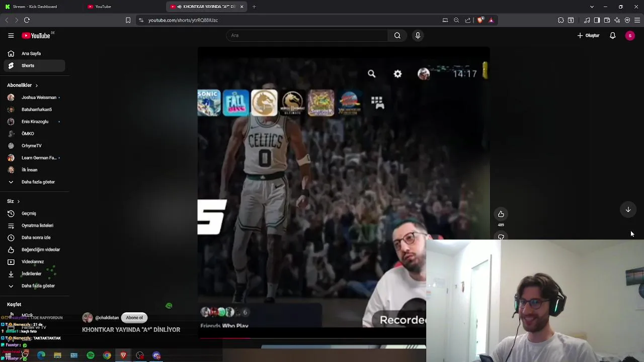644x362 pixels.
Task: Open the Oluştur create button
Action: (589, 35)
